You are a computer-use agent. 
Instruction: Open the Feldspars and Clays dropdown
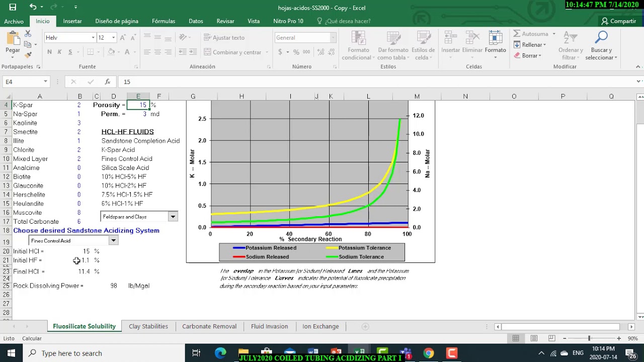pyautogui.click(x=173, y=217)
